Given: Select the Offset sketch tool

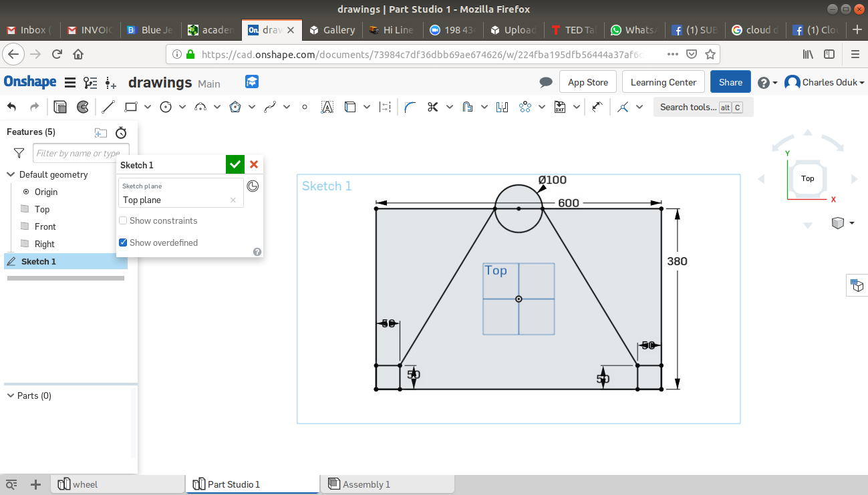Looking at the screenshot, I should tap(468, 107).
